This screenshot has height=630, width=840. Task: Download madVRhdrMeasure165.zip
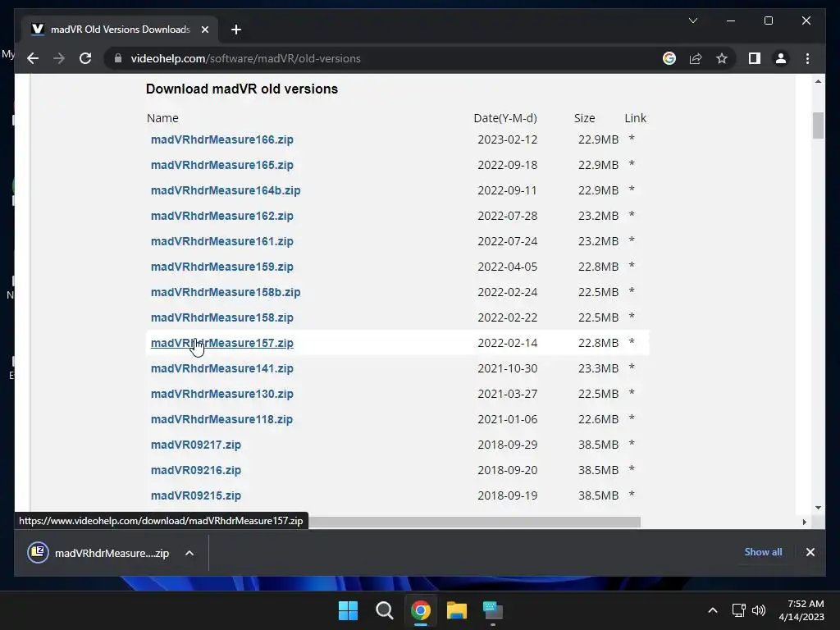(221, 165)
